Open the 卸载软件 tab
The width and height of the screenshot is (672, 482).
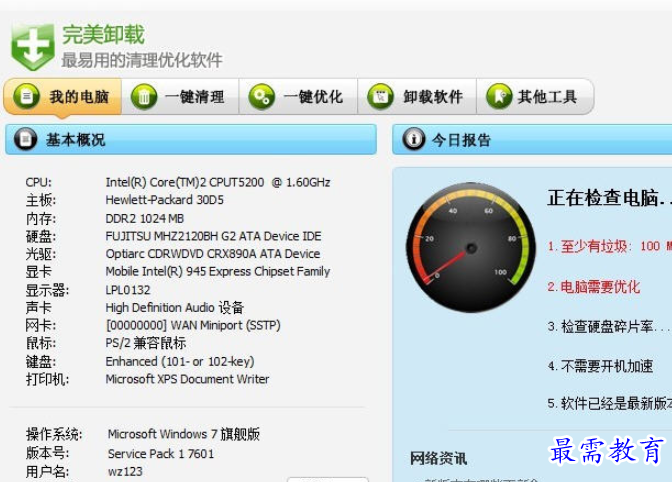[x=417, y=96]
